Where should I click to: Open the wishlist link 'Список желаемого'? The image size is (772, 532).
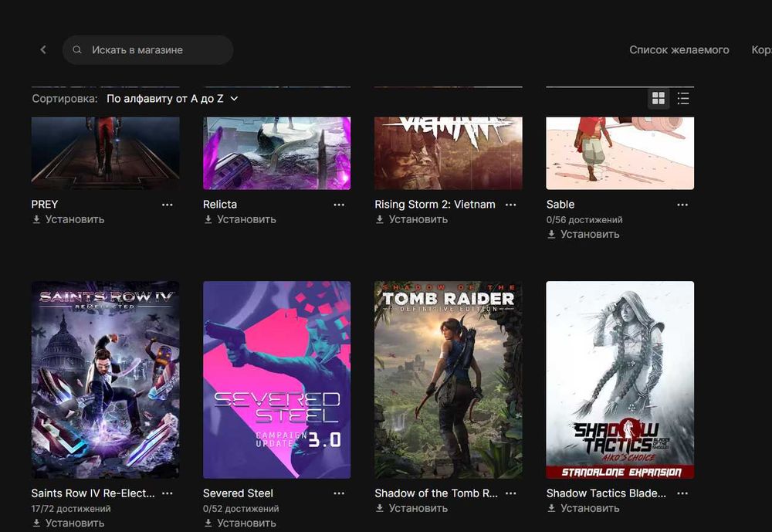coord(679,49)
